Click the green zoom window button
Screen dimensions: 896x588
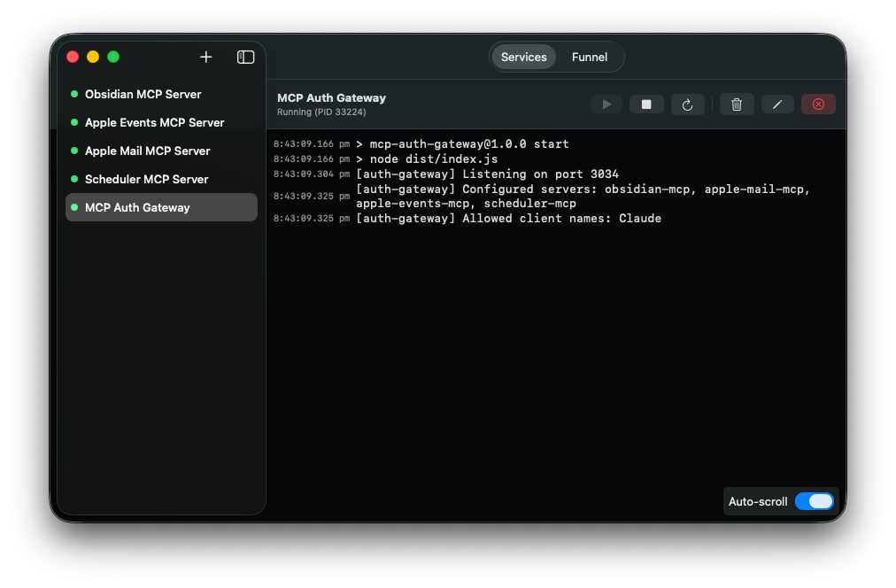coord(113,57)
